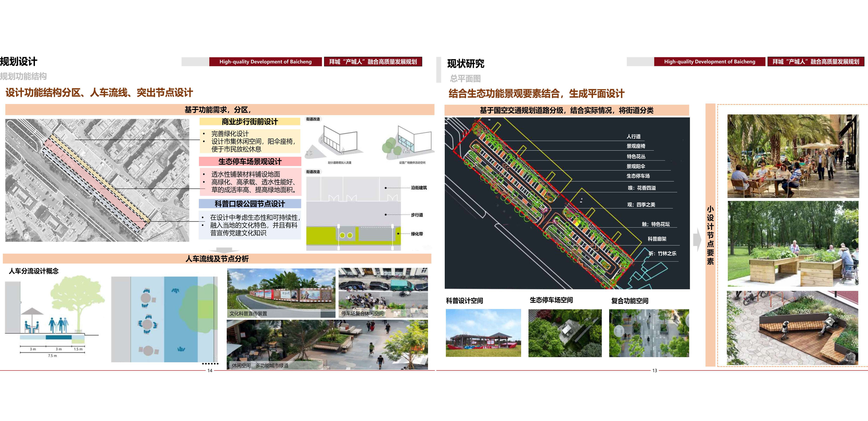Select the yellow '商业步行街前设计' label
Viewport: 868px width, 421px height.
click(x=250, y=122)
